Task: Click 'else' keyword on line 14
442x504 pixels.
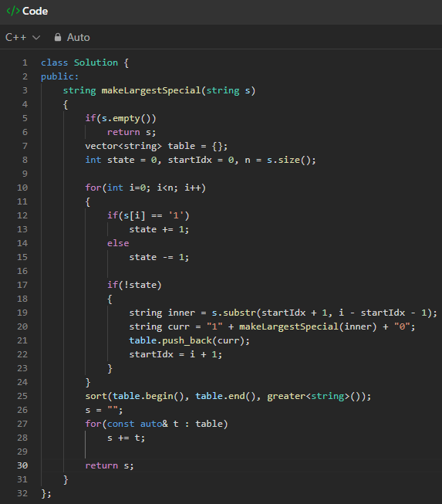Action: 118,243
